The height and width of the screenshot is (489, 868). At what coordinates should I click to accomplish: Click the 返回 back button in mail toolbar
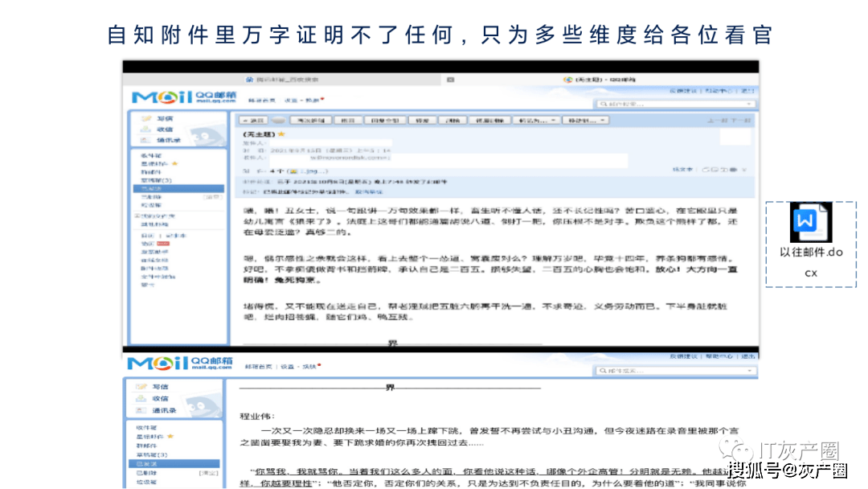tap(253, 120)
